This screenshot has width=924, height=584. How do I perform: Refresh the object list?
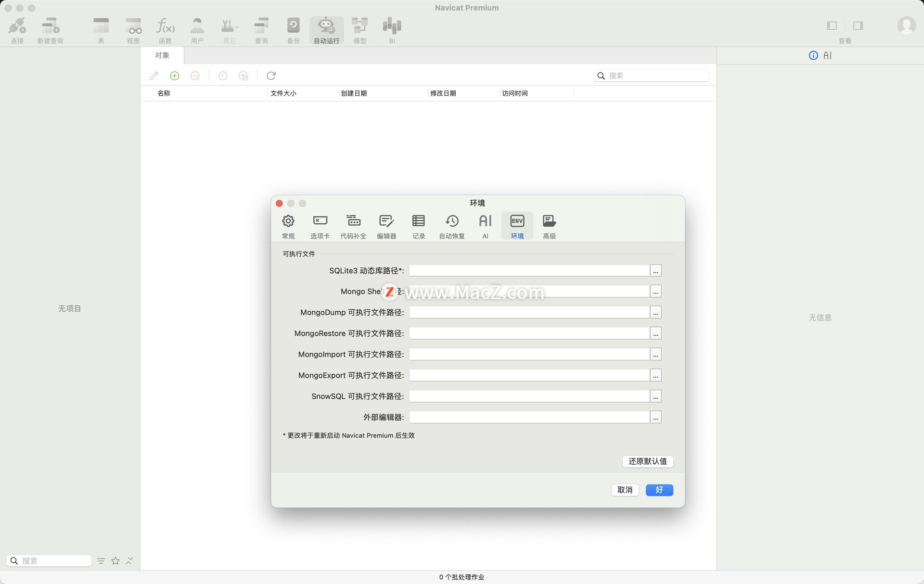click(271, 76)
